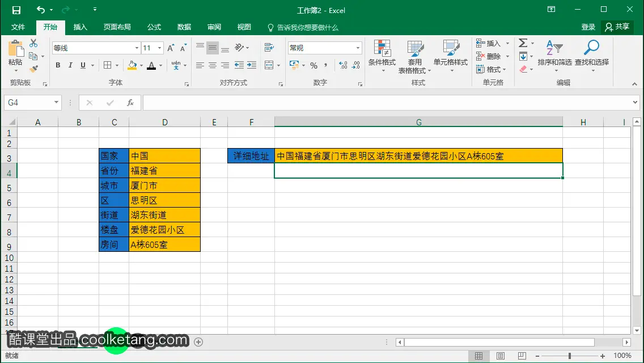Open the 等线 font name dropdown
The image size is (644, 363).
[x=137, y=48]
